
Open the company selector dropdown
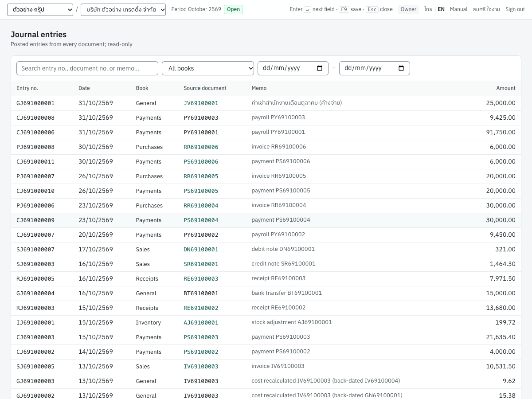(123, 10)
